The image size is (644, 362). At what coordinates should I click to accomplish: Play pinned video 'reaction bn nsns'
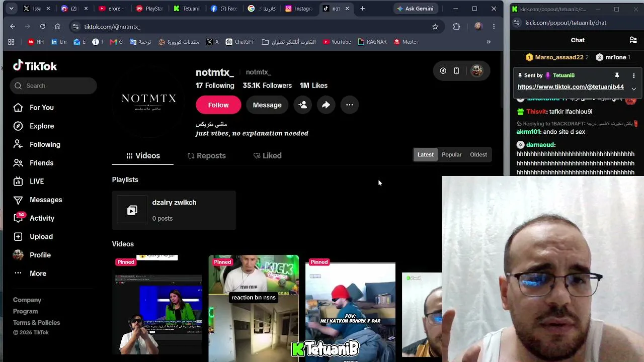(x=254, y=308)
